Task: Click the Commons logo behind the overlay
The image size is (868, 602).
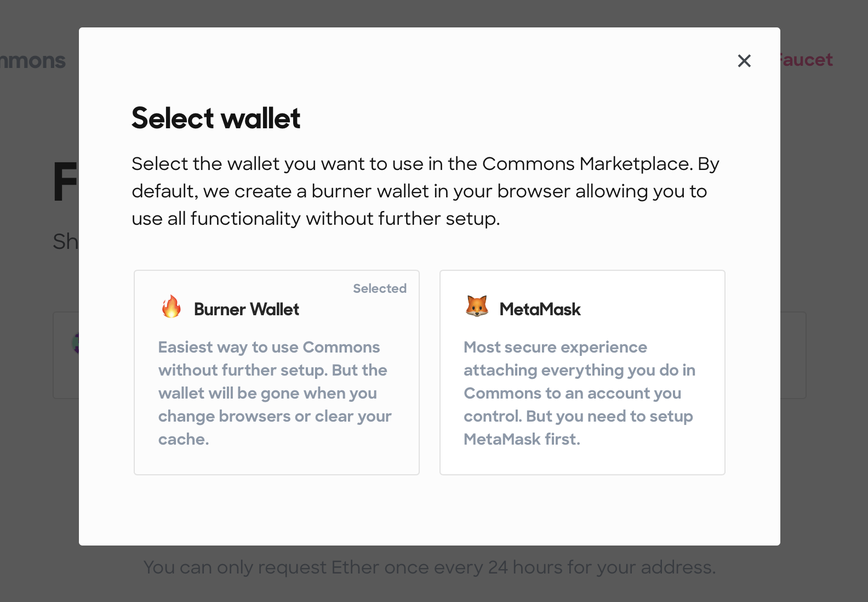Action: point(33,61)
